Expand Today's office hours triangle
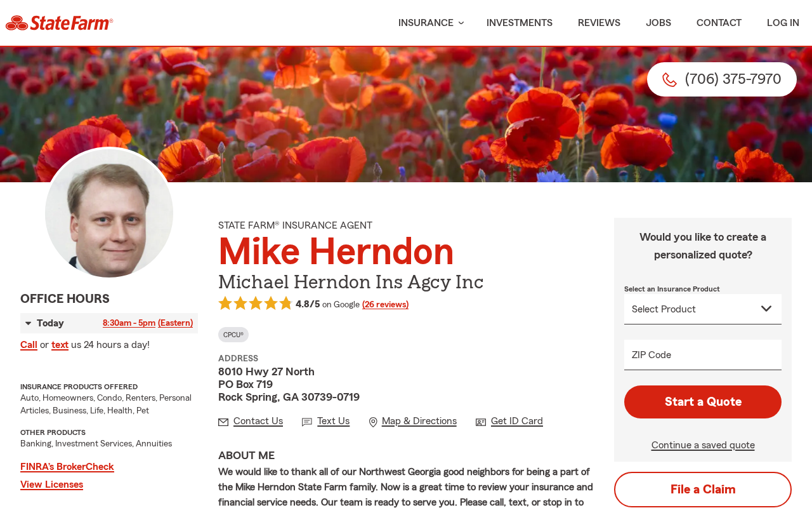 click(29, 323)
